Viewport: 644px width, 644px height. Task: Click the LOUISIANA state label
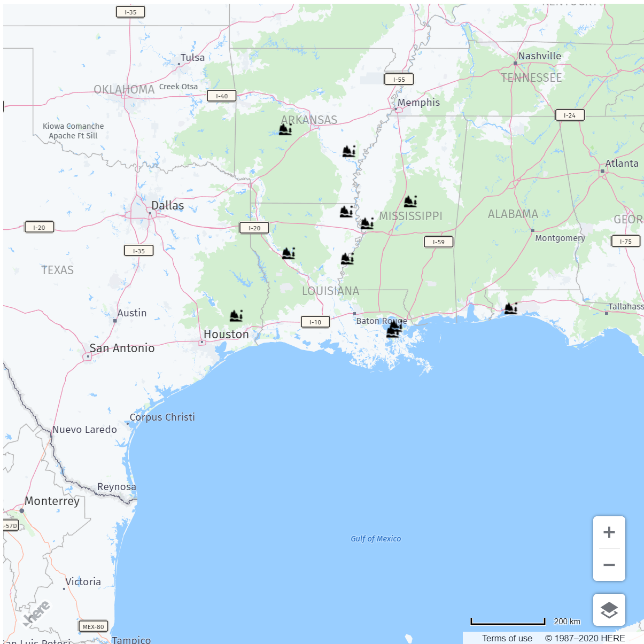(x=331, y=291)
